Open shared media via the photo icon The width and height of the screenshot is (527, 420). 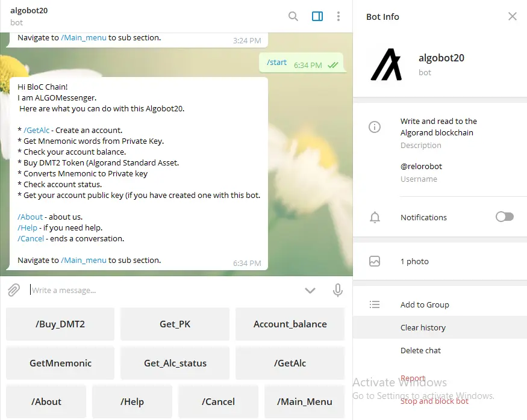tap(375, 261)
